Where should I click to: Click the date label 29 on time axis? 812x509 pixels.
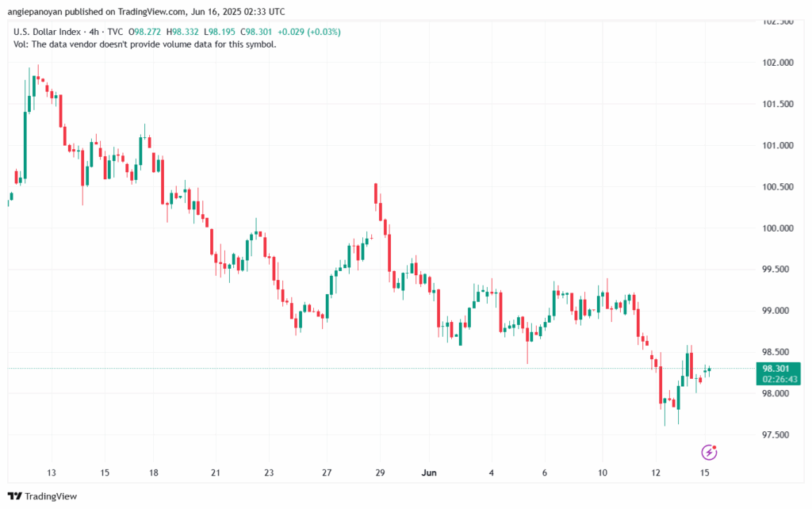(x=380, y=473)
